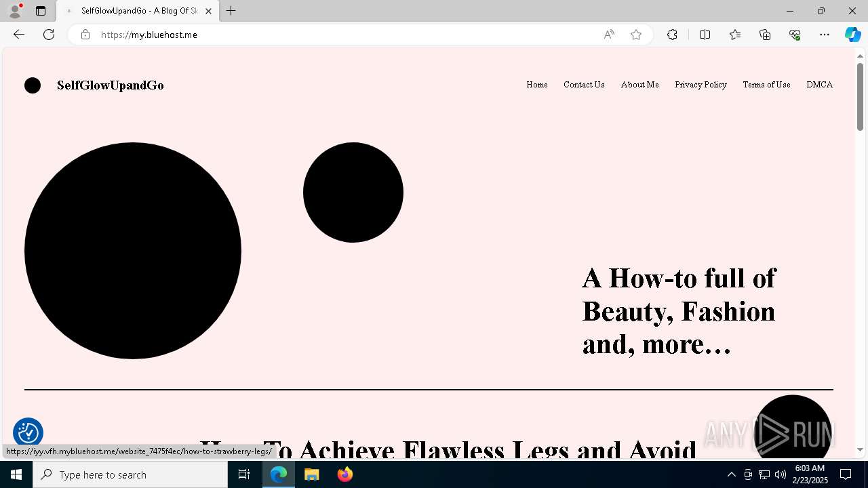The height and width of the screenshot is (488, 868).
Task: Open the Home menu link
Action: pyautogui.click(x=537, y=85)
